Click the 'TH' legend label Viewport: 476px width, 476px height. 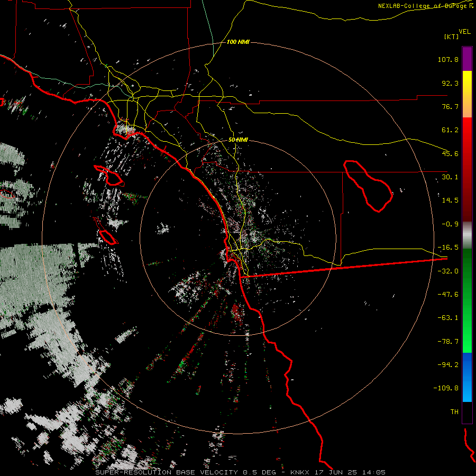click(x=454, y=412)
